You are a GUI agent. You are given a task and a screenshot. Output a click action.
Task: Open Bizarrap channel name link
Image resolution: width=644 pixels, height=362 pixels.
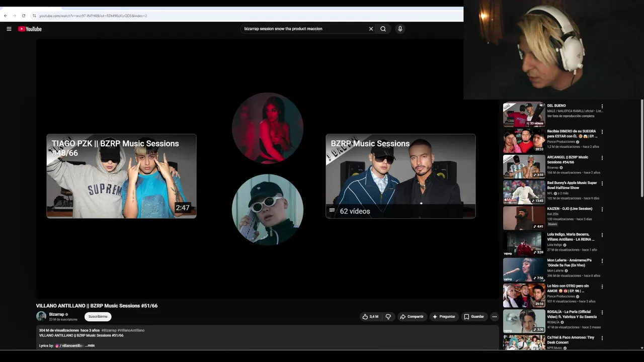click(x=56, y=314)
